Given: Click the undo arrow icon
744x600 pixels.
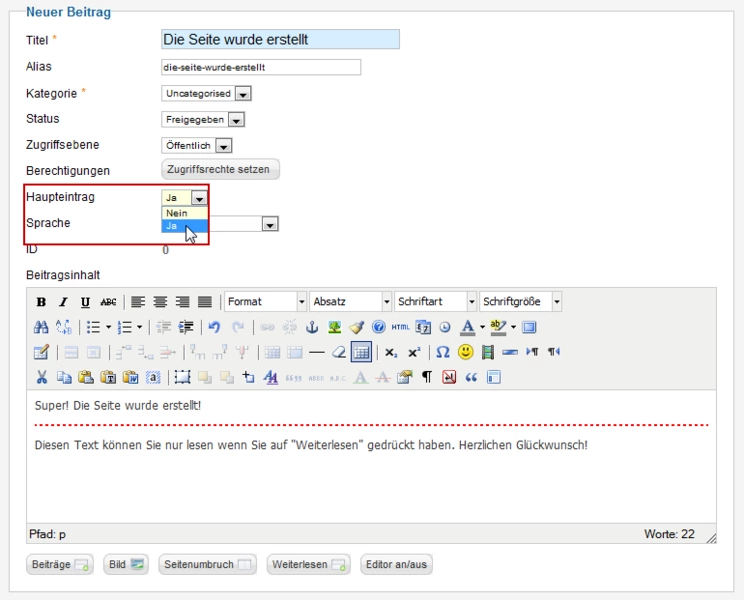Looking at the screenshot, I should coord(214,327).
